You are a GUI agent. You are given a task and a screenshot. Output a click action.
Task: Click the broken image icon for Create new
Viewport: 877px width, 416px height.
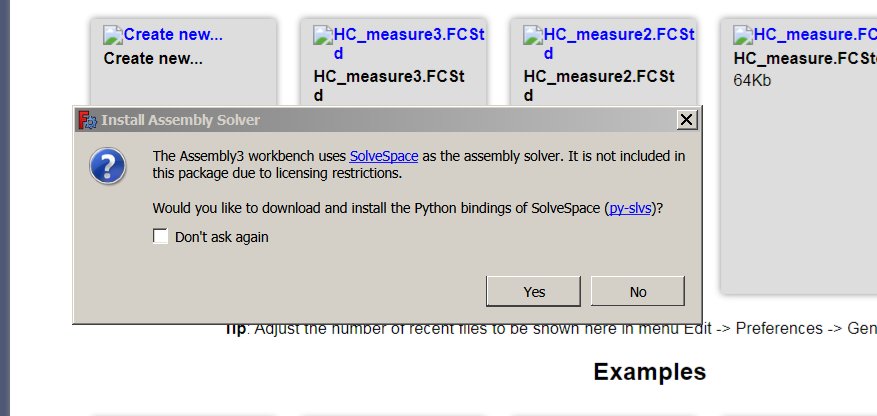[111, 36]
